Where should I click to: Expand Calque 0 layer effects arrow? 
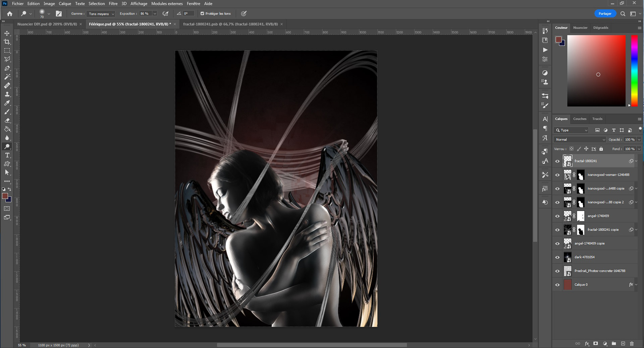coord(636,285)
